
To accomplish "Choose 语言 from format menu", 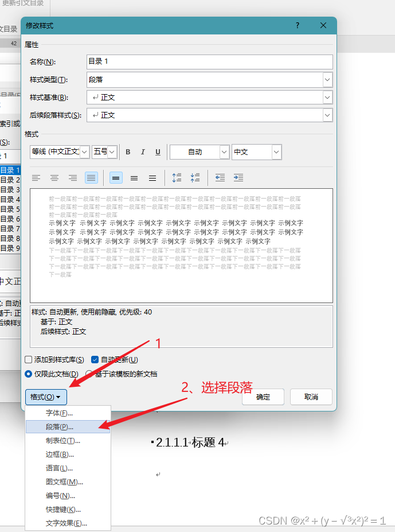I will coord(68,468).
